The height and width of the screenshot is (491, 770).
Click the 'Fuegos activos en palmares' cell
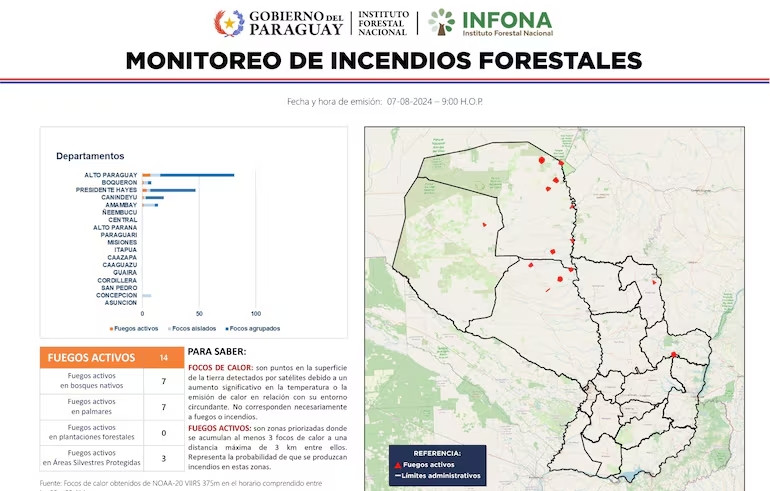91,407
